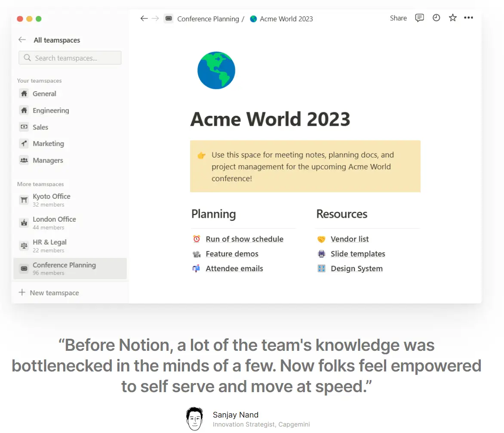
Task: Open the Vendor list page
Action: tap(349, 239)
